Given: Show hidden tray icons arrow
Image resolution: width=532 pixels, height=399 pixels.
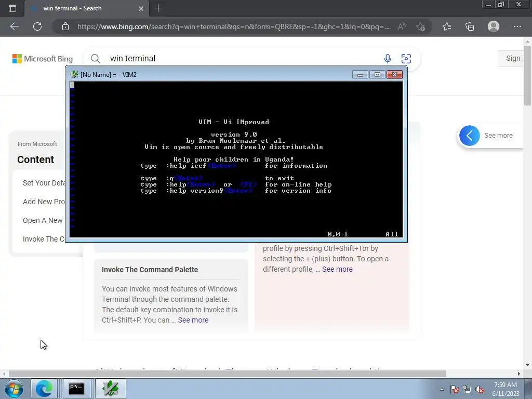Looking at the screenshot, I should 442,389.
